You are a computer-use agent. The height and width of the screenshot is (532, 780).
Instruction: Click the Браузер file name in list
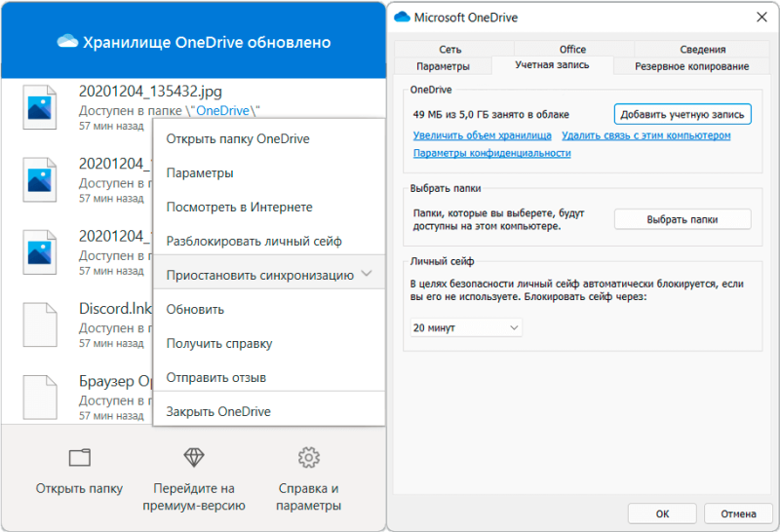click(115, 381)
